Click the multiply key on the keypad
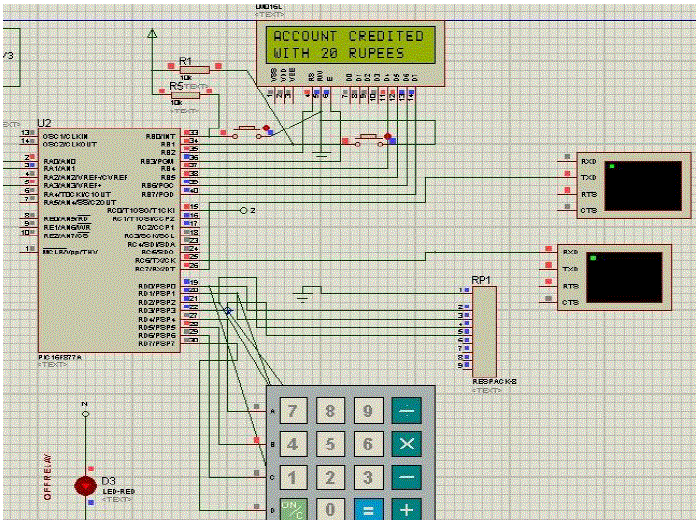The height and width of the screenshot is (521, 696). [x=407, y=444]
